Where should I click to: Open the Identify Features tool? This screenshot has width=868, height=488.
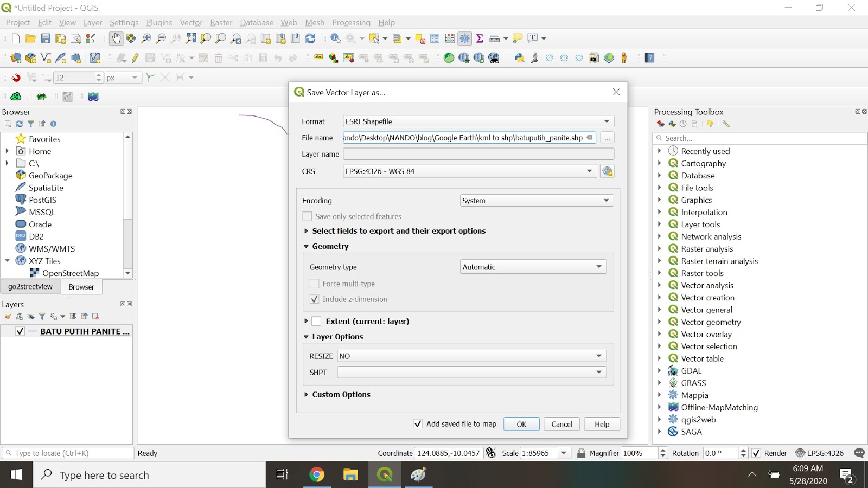(335, 38)
